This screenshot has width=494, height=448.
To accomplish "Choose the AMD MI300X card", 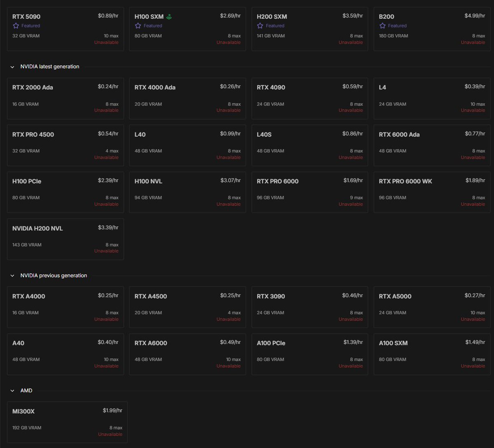I will 67,422.
